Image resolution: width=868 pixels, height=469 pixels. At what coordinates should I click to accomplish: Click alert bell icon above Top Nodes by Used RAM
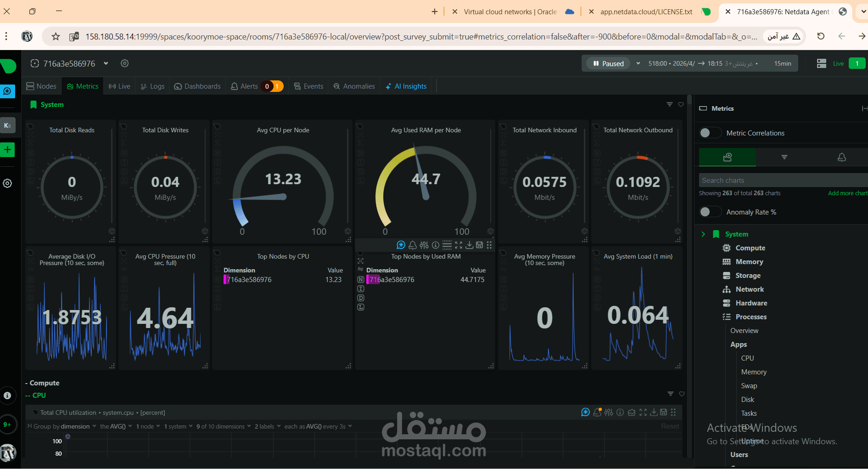pos(413,245)
